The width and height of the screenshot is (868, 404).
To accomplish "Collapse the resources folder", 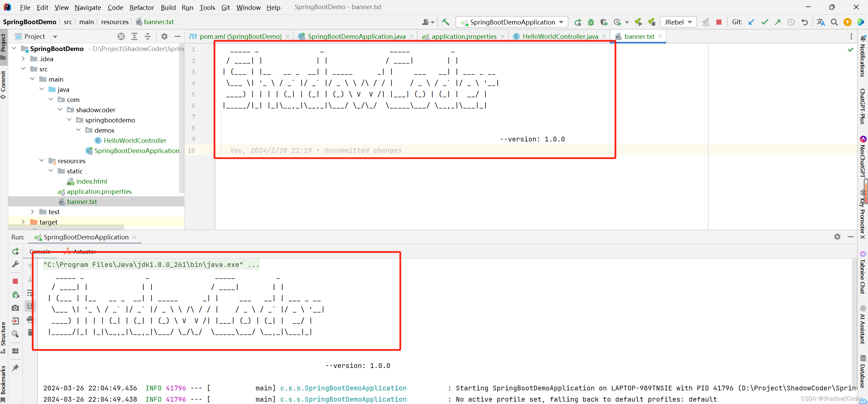I will tap(42, 161).
